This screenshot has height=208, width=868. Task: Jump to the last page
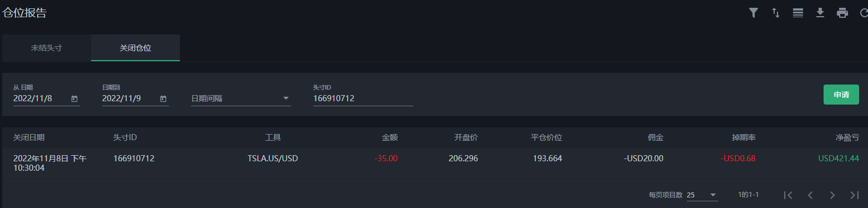pyautogui.click(x=855, y=195)
